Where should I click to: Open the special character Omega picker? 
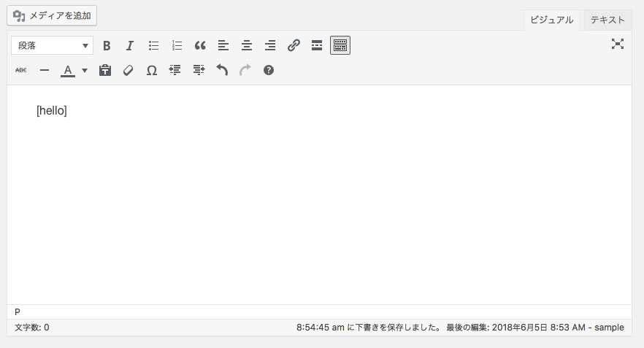pos(152,70)
